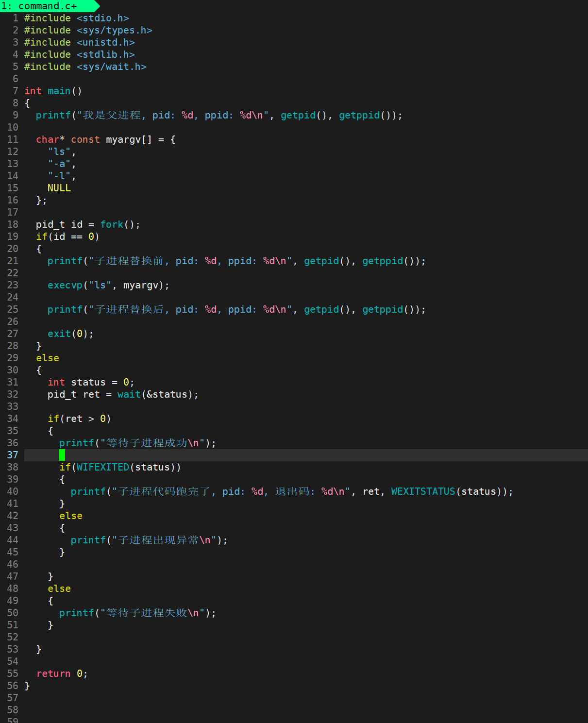
Task: Click the 'execvp("ls", myargv);' call
Action: 109,285
